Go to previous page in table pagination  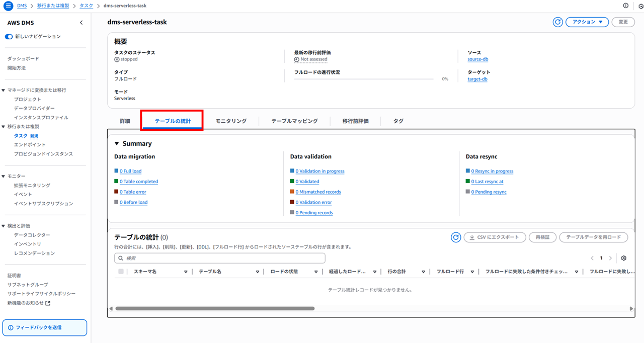tap(592, 258)
